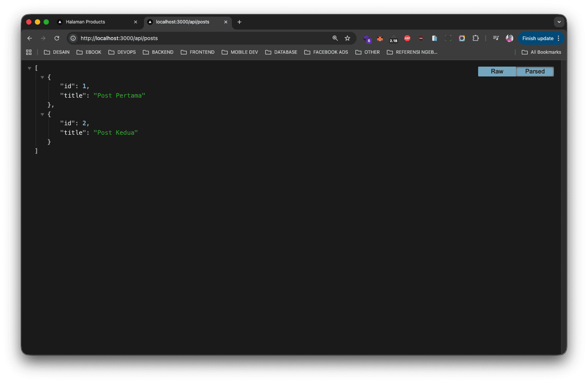Image resolution: width=588 pixels, height=383 pixels.
Task: Open the extension showing 2.18 badge
Action: [x=393, y=38]
